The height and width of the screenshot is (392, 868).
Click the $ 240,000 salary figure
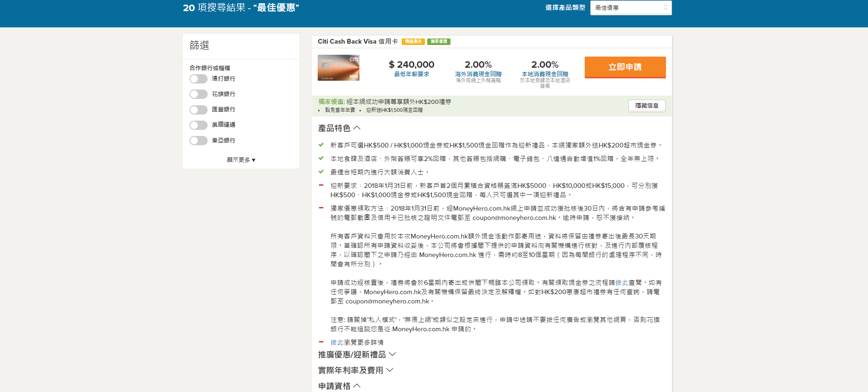point(411,64)
